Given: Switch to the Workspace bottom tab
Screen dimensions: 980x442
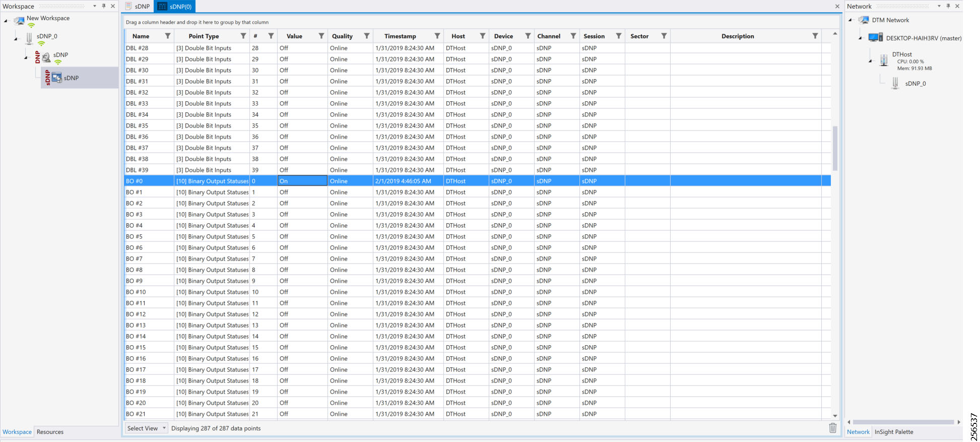Looking at the screenshot, I should click(17, 432).
